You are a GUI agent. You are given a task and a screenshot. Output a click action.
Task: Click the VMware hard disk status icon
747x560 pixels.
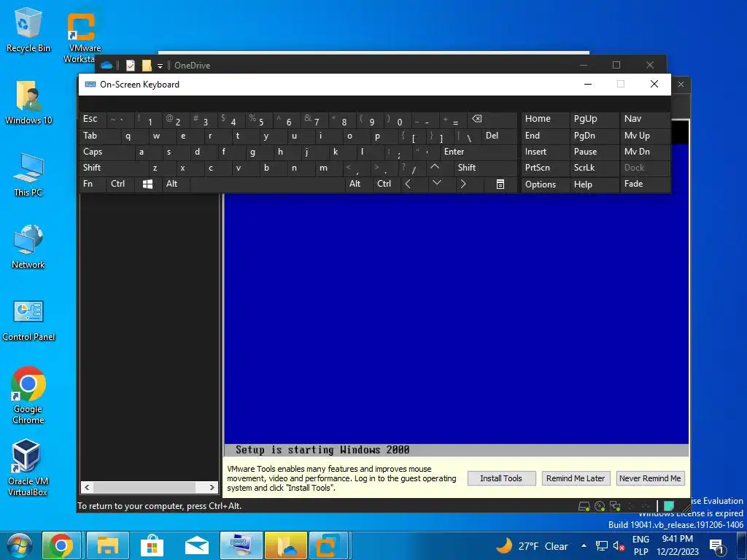click(x=584, y=506)
